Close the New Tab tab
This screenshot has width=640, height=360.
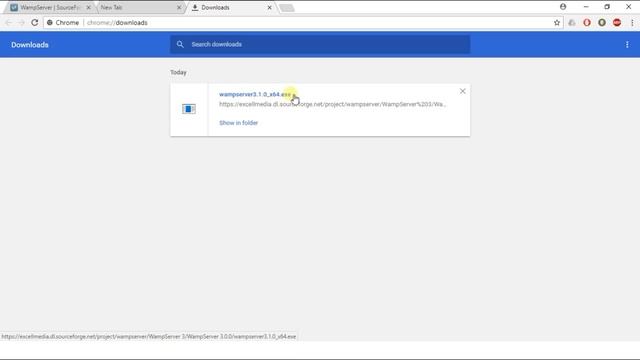pos(179,7)
